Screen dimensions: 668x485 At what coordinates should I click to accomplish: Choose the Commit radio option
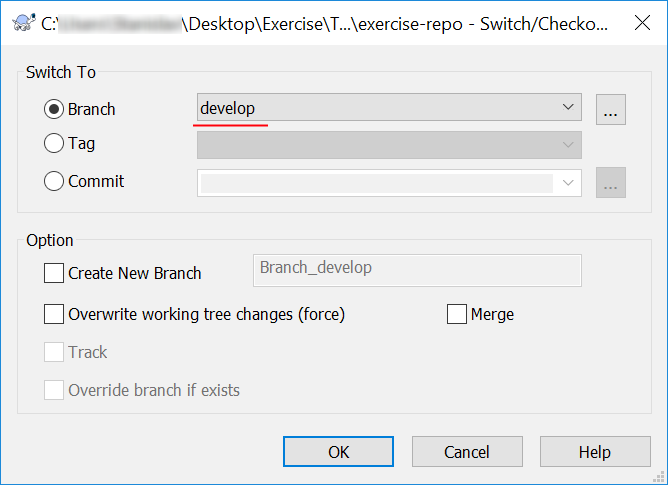pyautogui.click(x=55, y=182)
